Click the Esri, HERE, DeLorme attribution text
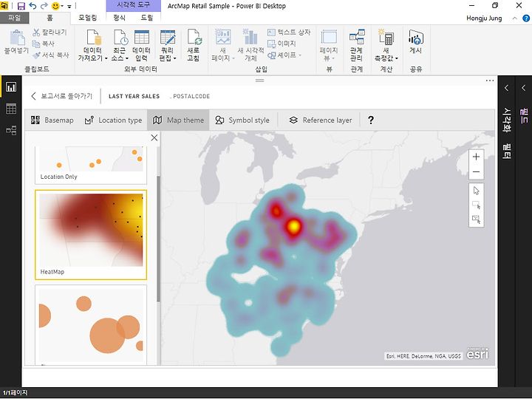 pyautogui.click(x=423, y=356)
